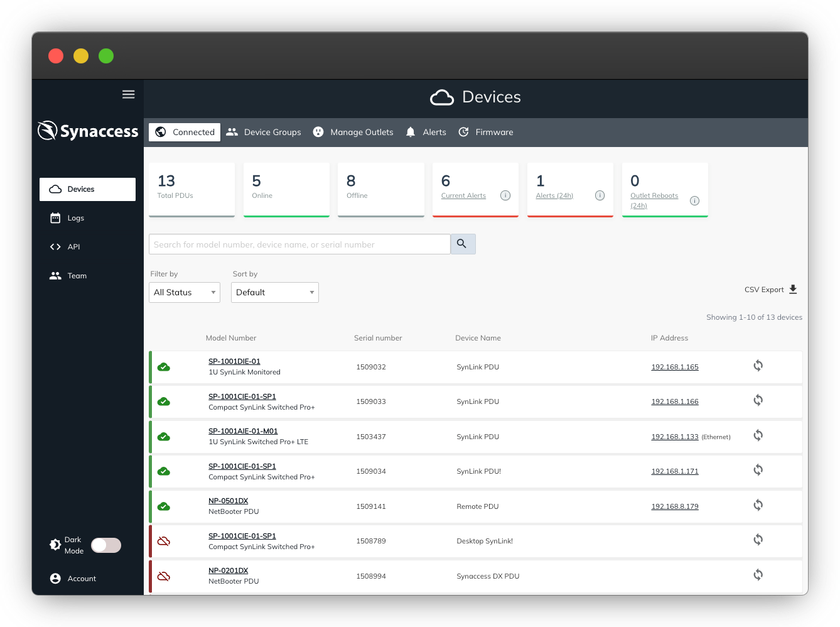Click 'Showing 1-10 of 13 devices' text
The image size is (840, 627).
(754, 317)
